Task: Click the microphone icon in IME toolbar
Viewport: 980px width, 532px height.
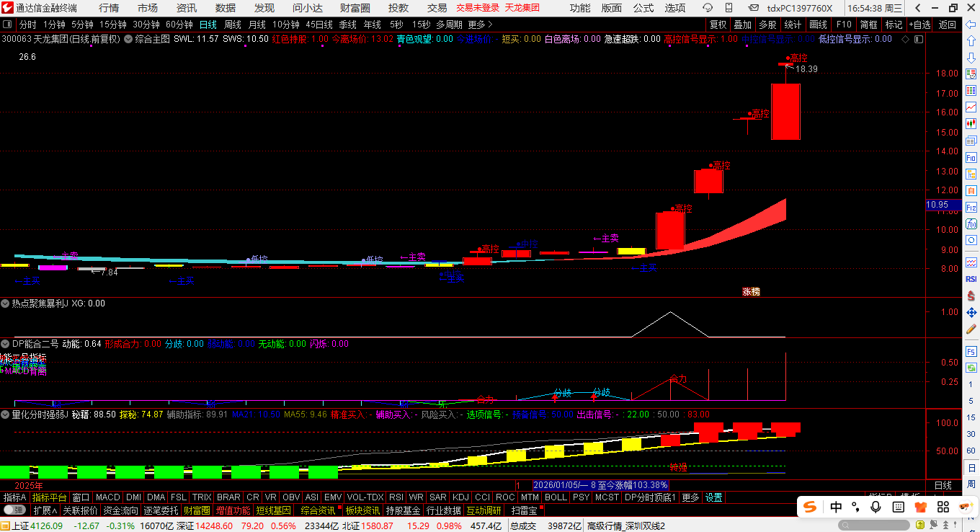Action: click(x=876, y=507)
